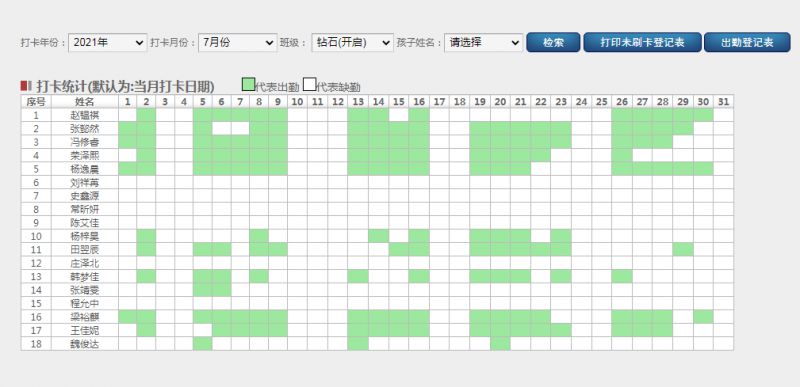Click day 17 column header
This screenshot has height=387, width=800.
439,101
